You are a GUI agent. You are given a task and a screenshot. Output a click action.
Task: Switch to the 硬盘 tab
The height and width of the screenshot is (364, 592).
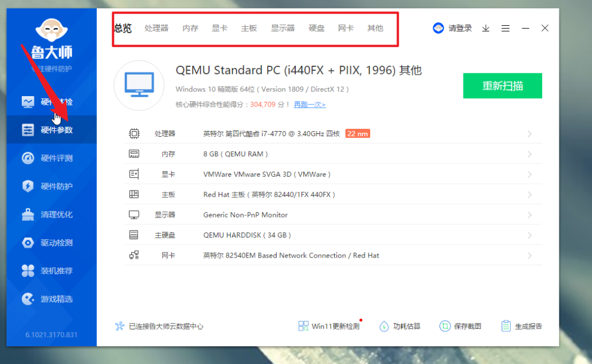click(316, 28)
